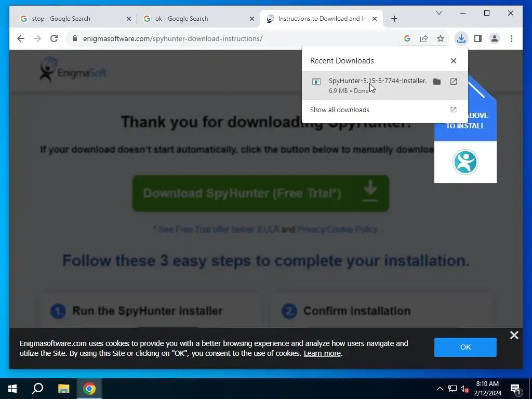This screenshot has width=532, height=399.
Task: Accept cookies with OK button
Action: 465,347
